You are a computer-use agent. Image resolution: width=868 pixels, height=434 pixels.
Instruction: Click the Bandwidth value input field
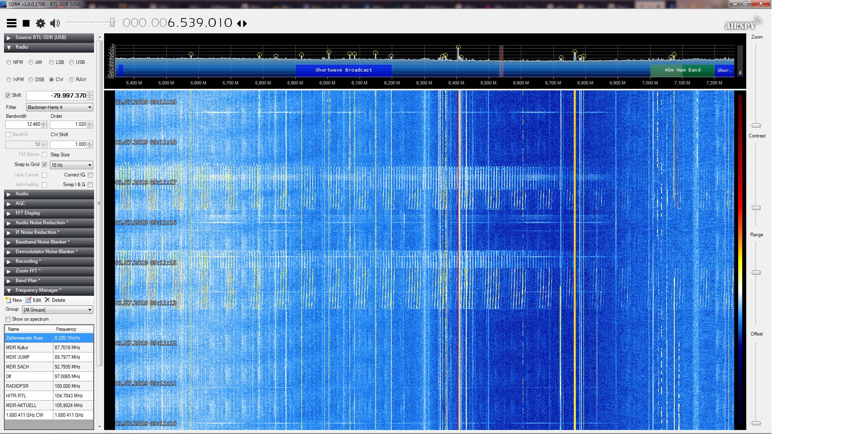click(23, 125)
